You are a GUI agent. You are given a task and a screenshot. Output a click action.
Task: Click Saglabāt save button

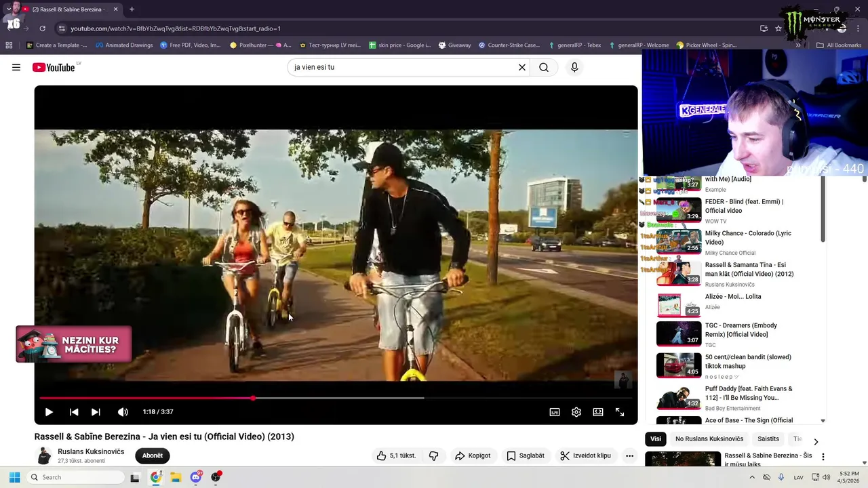(526, 455)
